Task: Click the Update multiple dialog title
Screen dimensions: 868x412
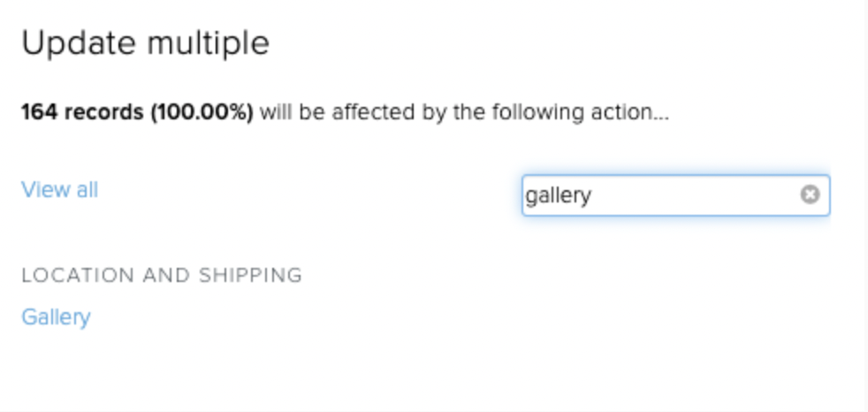Action: click(x=145, y=42)
